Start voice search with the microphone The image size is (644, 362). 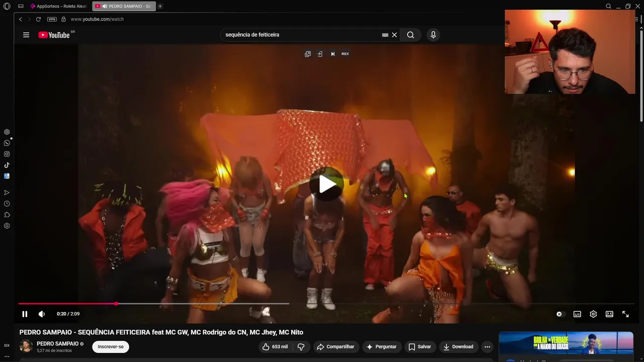tap(433, 35)
